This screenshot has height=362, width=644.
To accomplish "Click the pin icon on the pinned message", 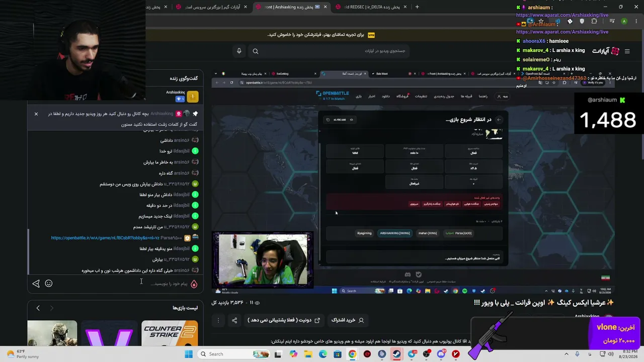I will coord(195,114).
